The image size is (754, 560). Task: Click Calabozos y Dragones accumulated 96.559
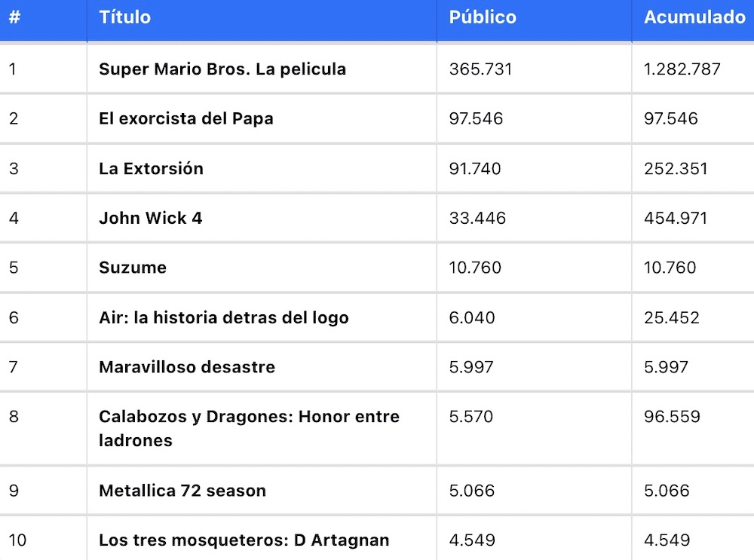pyautogui.click(x=673, y=417)
